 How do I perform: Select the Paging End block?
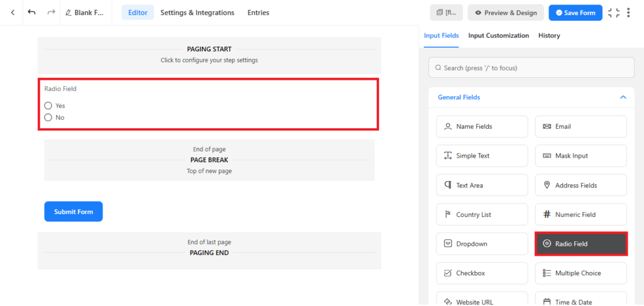coord(209,251)
